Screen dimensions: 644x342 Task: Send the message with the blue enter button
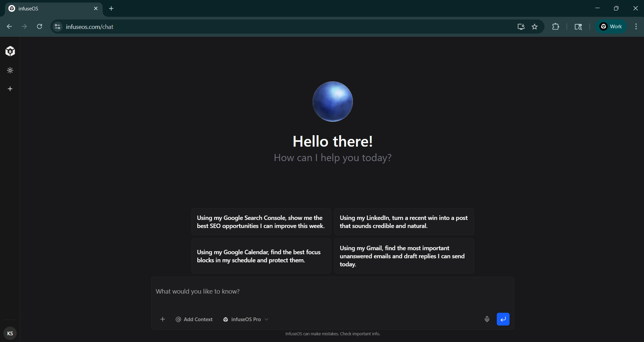(x=503, y=319)
